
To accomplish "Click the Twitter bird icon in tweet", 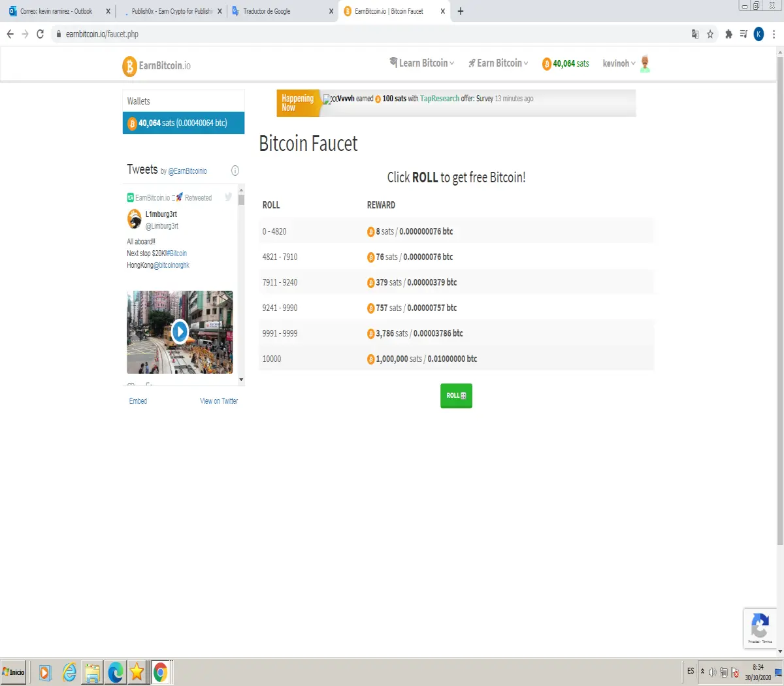I will tap(228, 197).
